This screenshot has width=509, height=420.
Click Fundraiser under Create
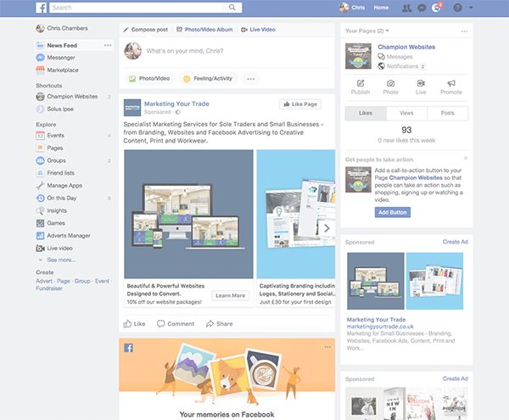(x=49, y=288)
